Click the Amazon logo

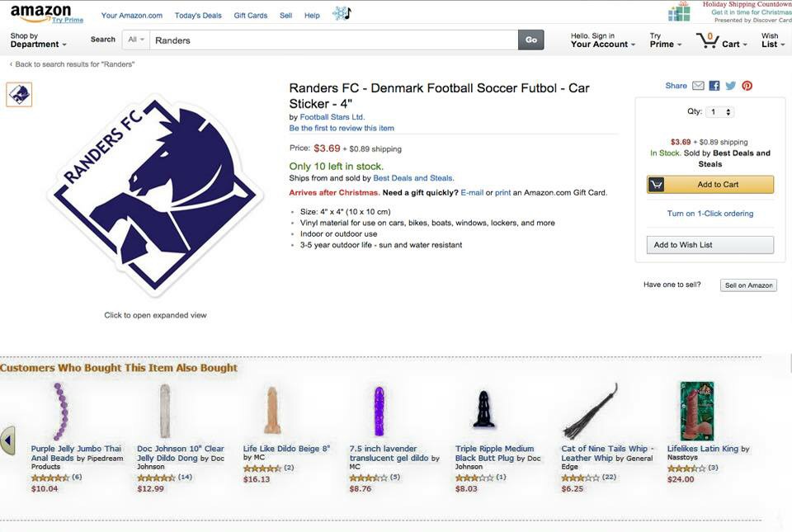(x=41, y=13)
